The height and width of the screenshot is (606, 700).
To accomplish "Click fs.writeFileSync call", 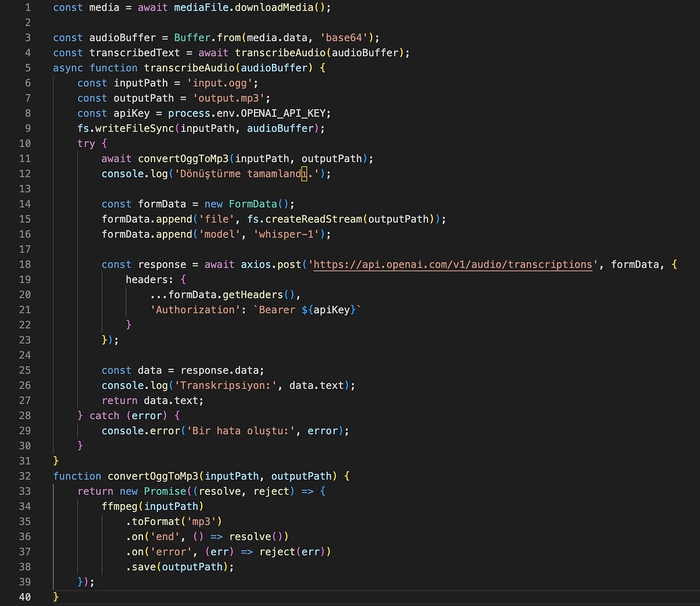I will point(125,128).
